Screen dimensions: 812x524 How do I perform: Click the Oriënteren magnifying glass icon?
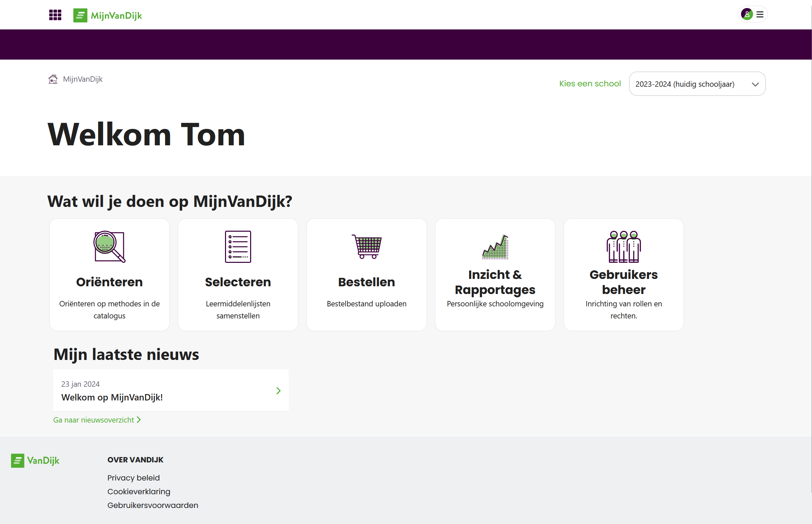coord(109,247)
